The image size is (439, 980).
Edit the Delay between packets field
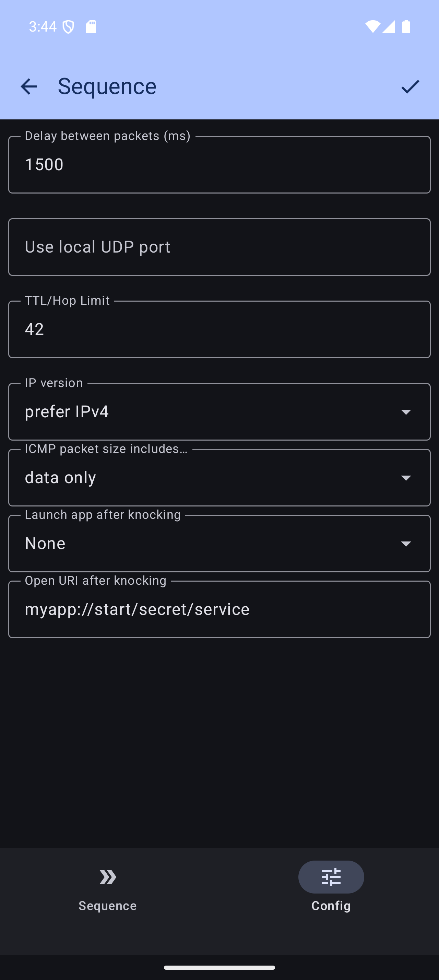[x=219, y=165]
